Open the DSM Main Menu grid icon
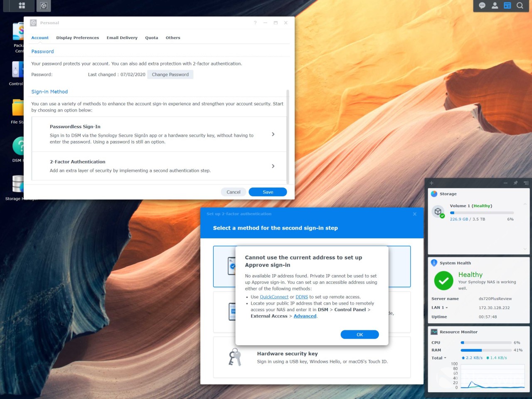Image resolution: width=532 pixels, height=399 pixels. click(22, 5)
